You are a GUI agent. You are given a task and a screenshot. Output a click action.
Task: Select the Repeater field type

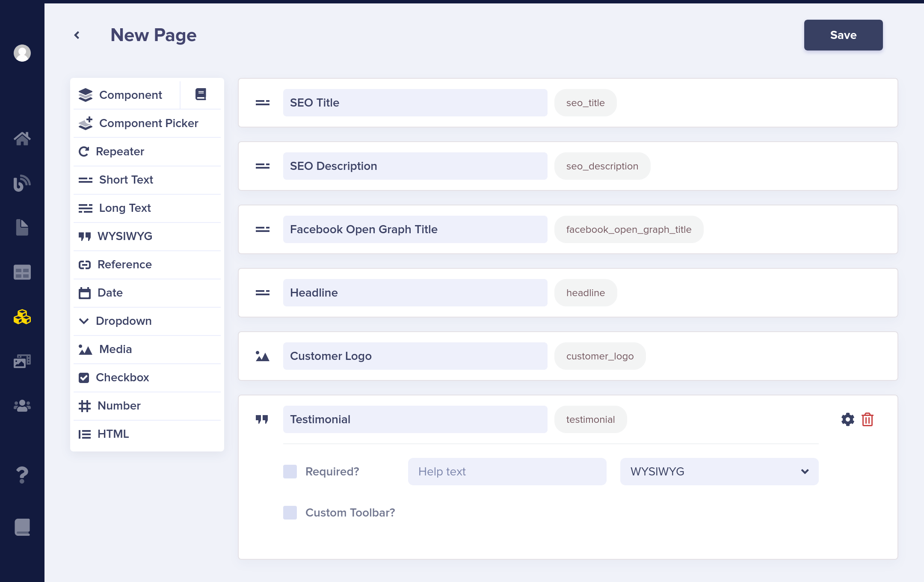tap(120, 151)
